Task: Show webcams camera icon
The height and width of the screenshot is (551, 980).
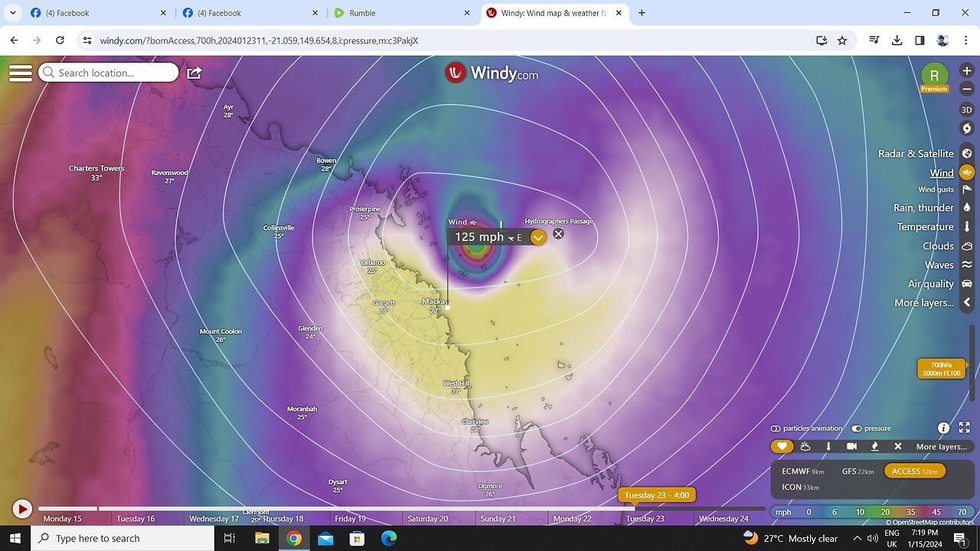Action: coord(851,447)
